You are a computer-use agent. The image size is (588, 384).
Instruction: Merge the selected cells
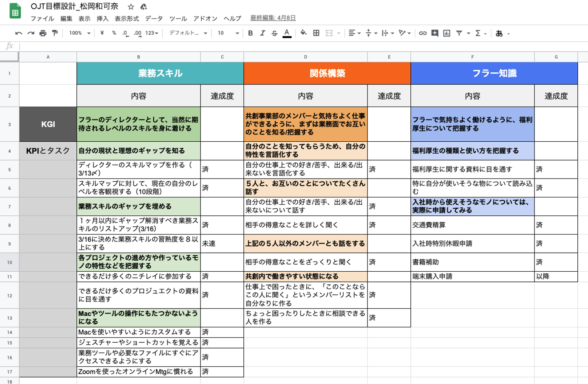point(329,33)
